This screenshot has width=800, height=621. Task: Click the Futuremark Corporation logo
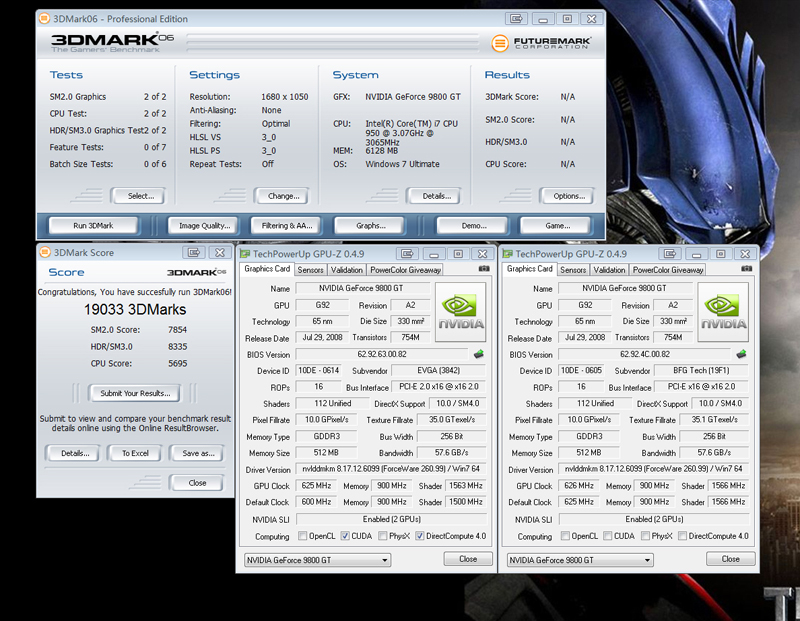tap(541, 43)
